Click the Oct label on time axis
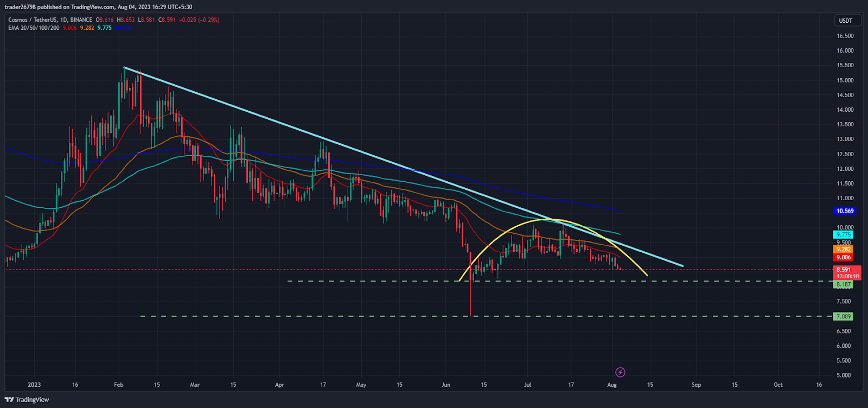Viewport: 868px width, 408px height. (778, 385)
